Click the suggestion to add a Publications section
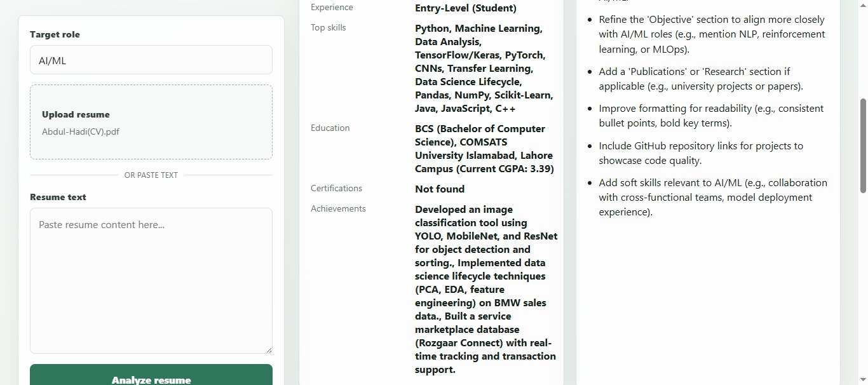The width and height of the screenshot is (868, 385). [x=701, y=79]
